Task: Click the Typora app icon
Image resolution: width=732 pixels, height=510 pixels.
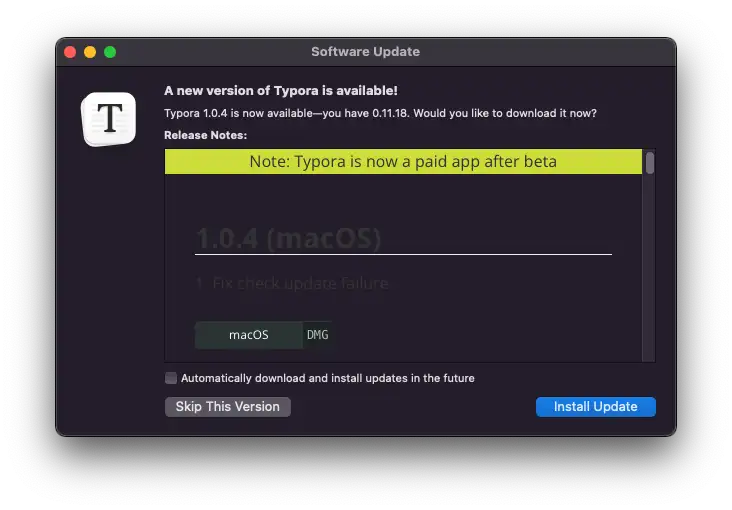Action: pyautogui.click(x=108, y=119)
